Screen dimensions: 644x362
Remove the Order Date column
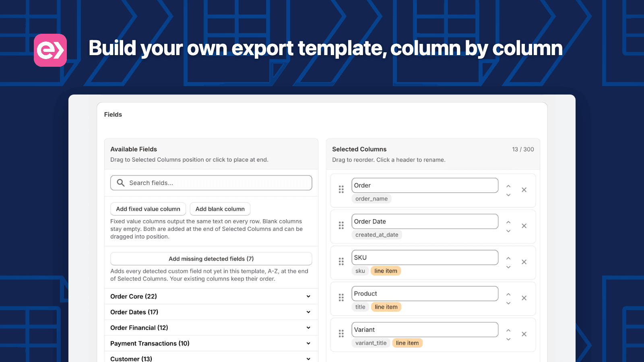tap(524, 226)
